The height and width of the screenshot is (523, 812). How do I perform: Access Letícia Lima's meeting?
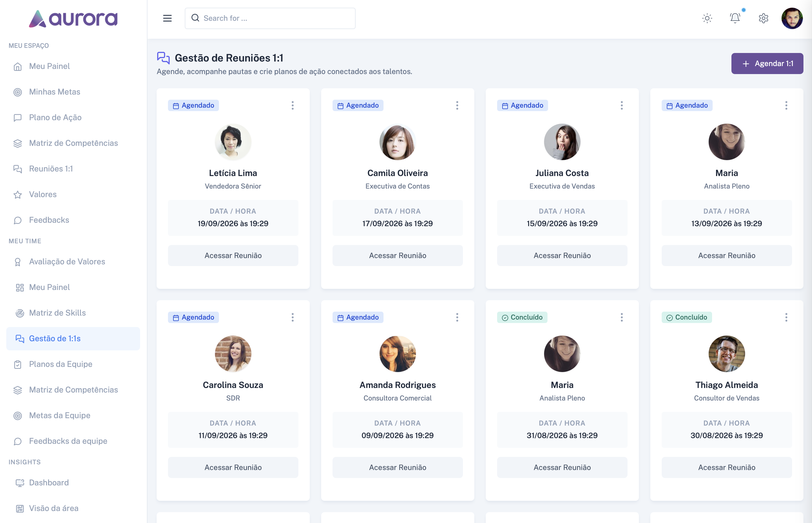coord(233,256)
